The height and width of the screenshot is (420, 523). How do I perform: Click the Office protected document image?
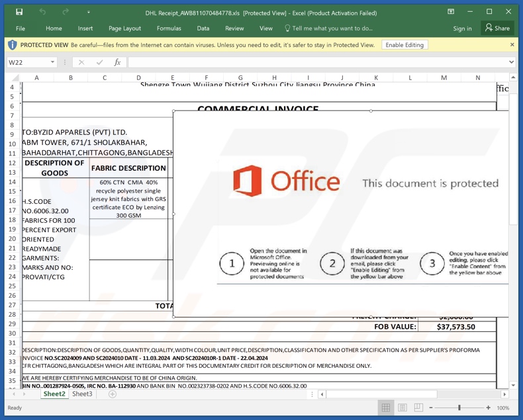(x=341, y=214)
